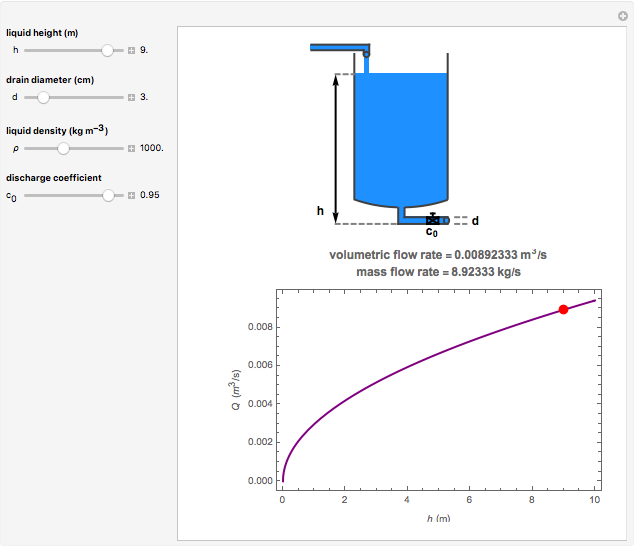Viewport: 634px width, 548px height.
Task: Expand the drain diameter d slider controls
Action: pos(131,98)
